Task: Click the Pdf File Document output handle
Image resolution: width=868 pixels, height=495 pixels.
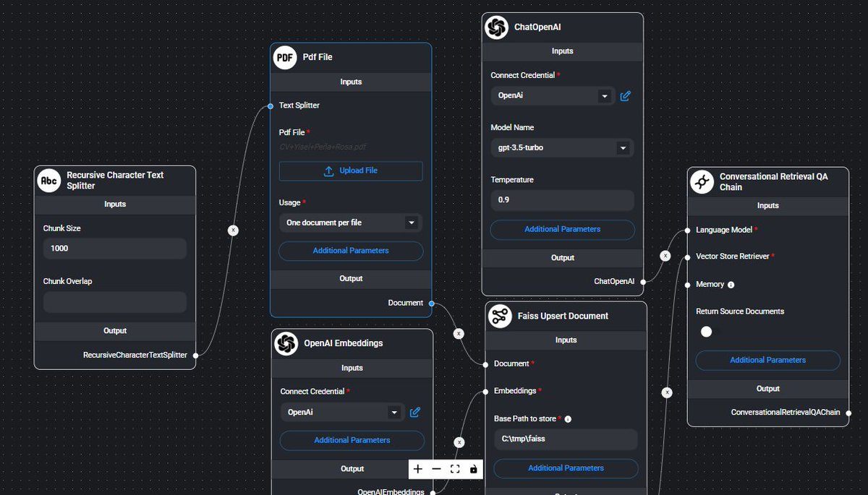Action: [431, 303]
